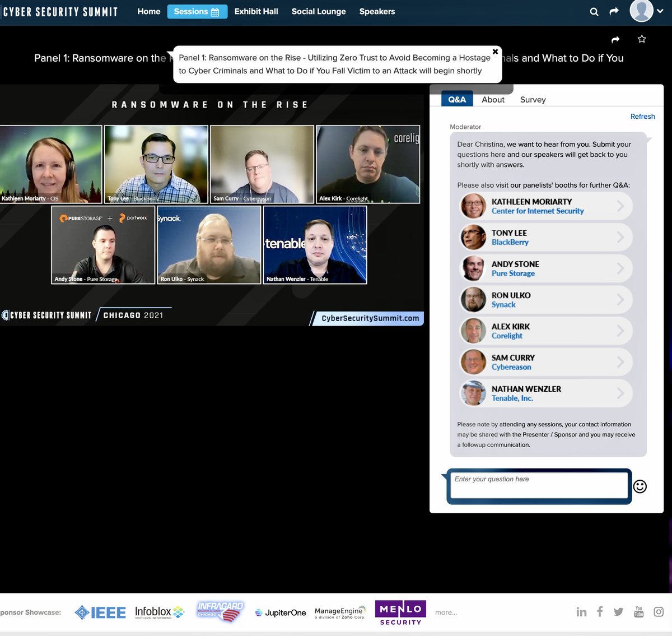Click the 'Enter your question here' field
The height and width of the screenshot is (636, 672).
(539, 486)
